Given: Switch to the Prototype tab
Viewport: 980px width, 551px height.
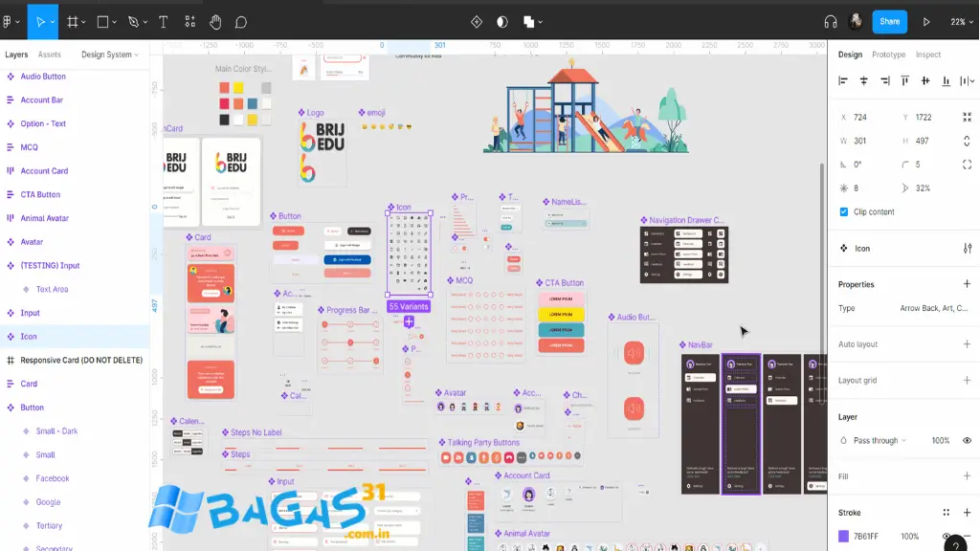Looking at the screenshot, I should 887,55.
